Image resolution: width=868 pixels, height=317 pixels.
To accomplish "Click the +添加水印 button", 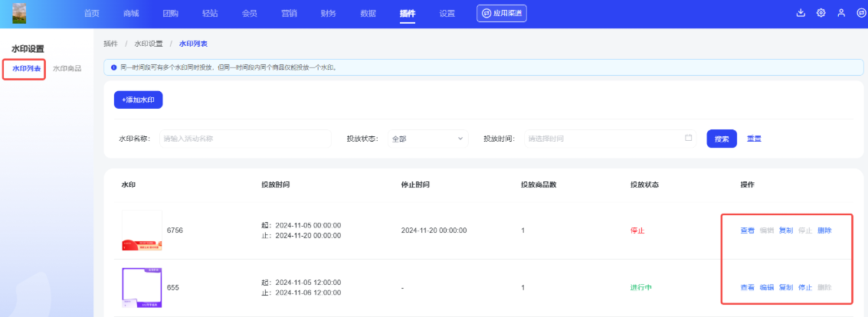I will point(138,100).
